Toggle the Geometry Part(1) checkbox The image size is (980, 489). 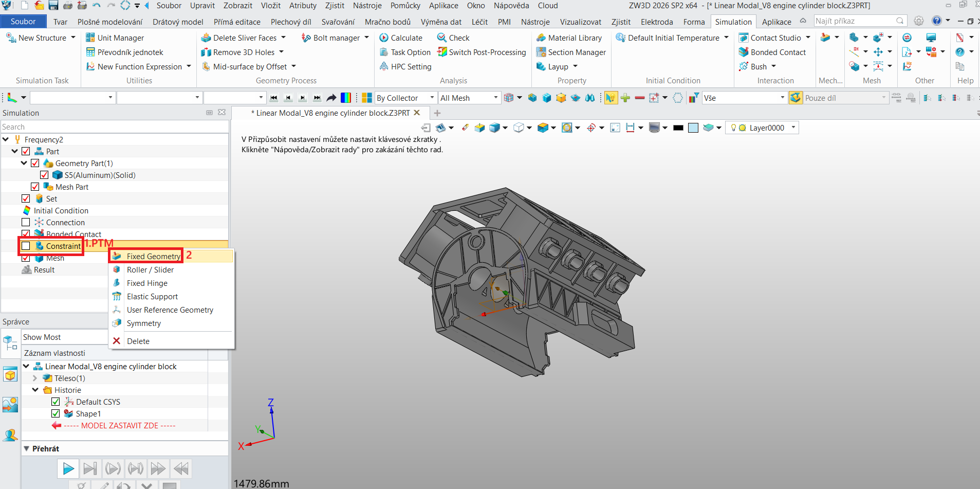(x=35, y=163)
